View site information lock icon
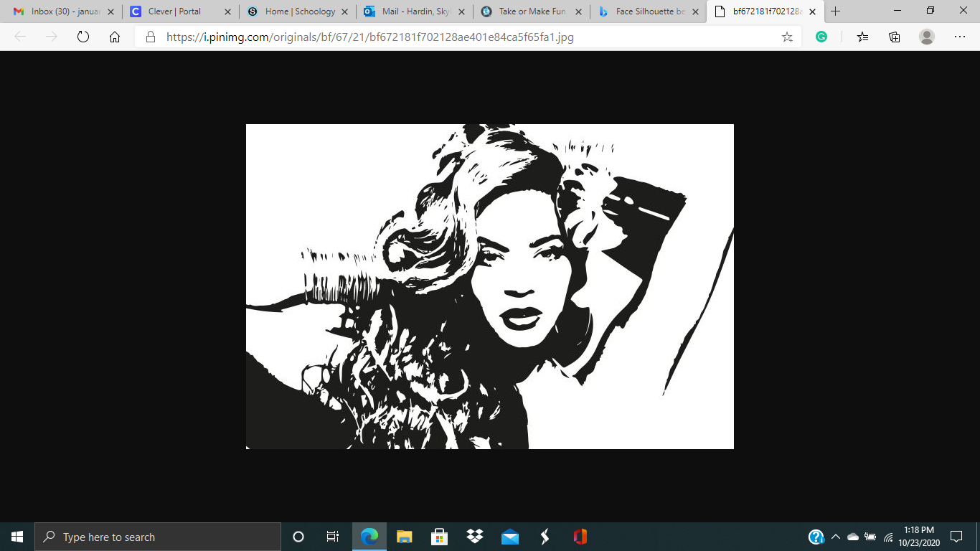This screenshot has height=551, width=980. pos(151,37)
